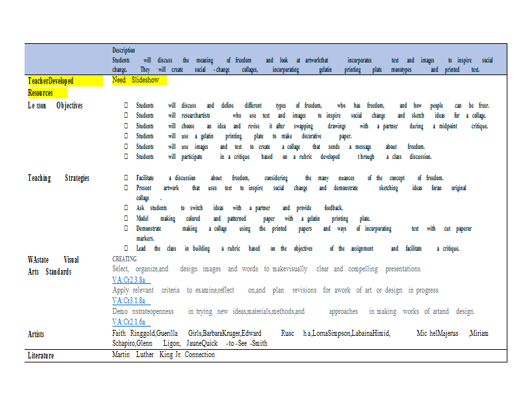
Task: Click the 'Students will discuss the meaning' description line
Action: click(x=303, y=60)
